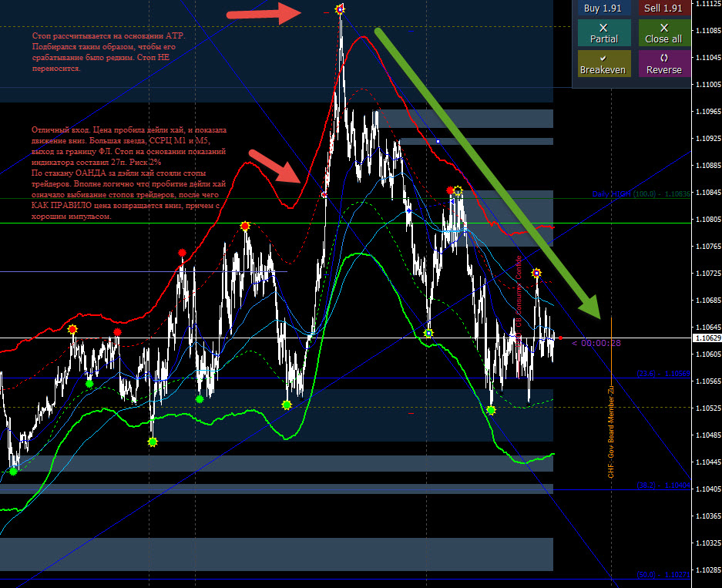Click the Close all button
Viewport: 722px width, 588px height.
pyautogui.click(x=664, y=33)
